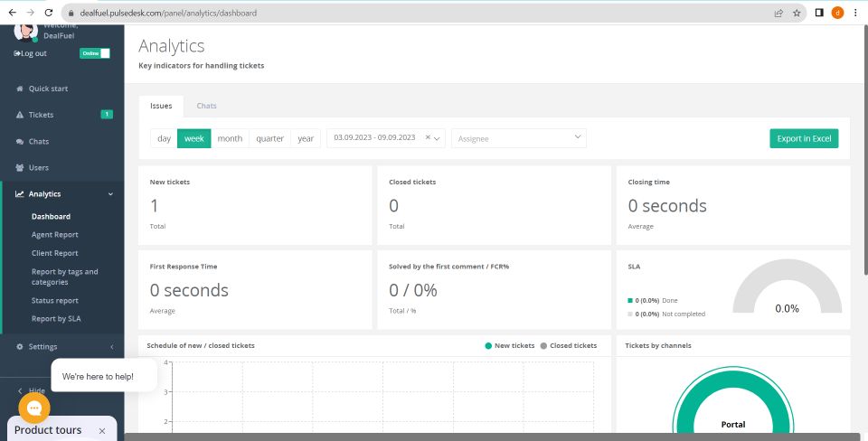Select the month period
Image resolution: width=868 pixels, height=441 pixels.
point(230,138)
